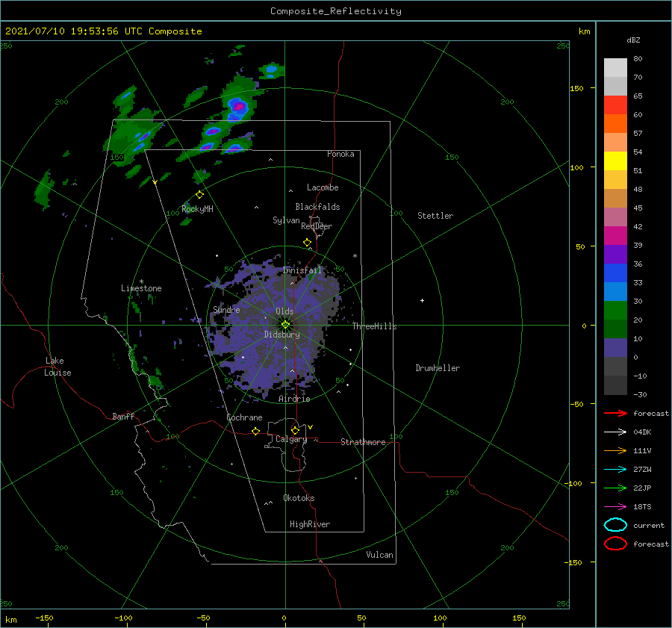Click the radar center diamond at Olds

[285, 325]
